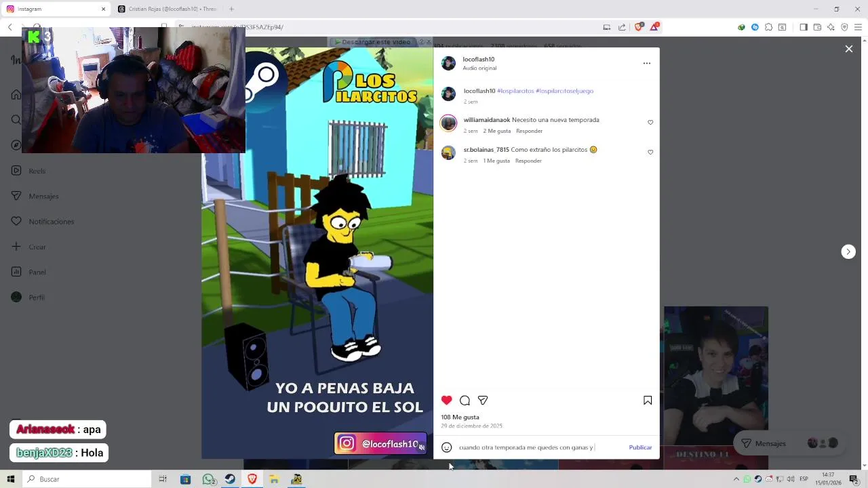Viewport: 868px width, 488px height.
Task: Go back with the browser back arrow
Action: (10, 27)
